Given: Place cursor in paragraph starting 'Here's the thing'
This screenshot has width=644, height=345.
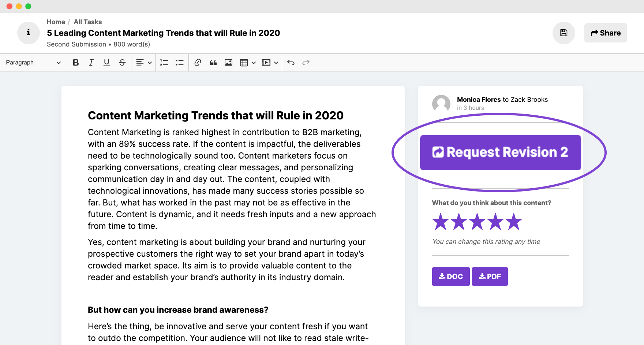Looking at the screenshot, I should click(x=228, y=332).
